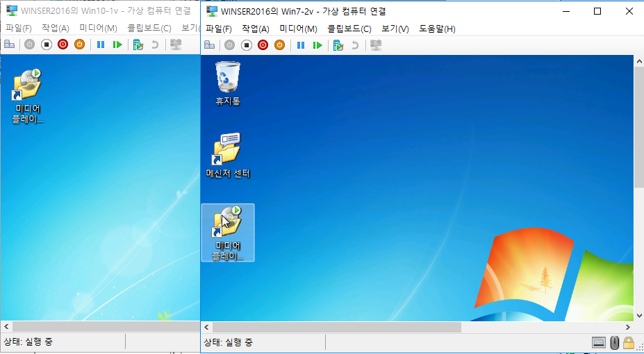The image size is (644, 354).
Task: Click Win10-1v window title text
Action: pyautogui.click(x=106, y=10)
